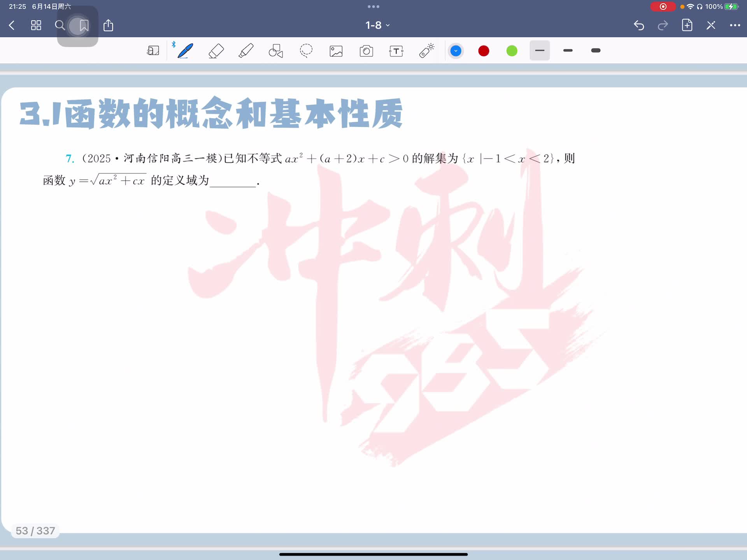Open the page thumbnails grid view

[x=36, y=26]
